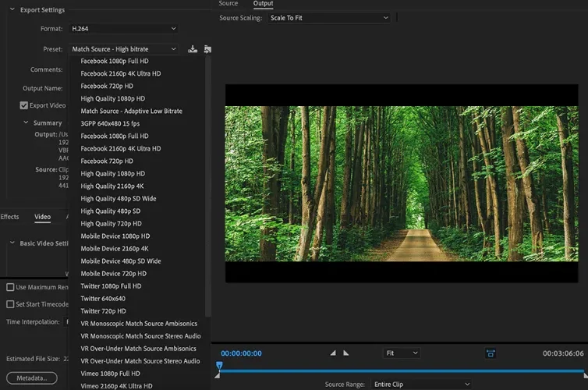Click the blue playhead marker
Viewport: 588px width, 390px height.
tap(219, 365)
